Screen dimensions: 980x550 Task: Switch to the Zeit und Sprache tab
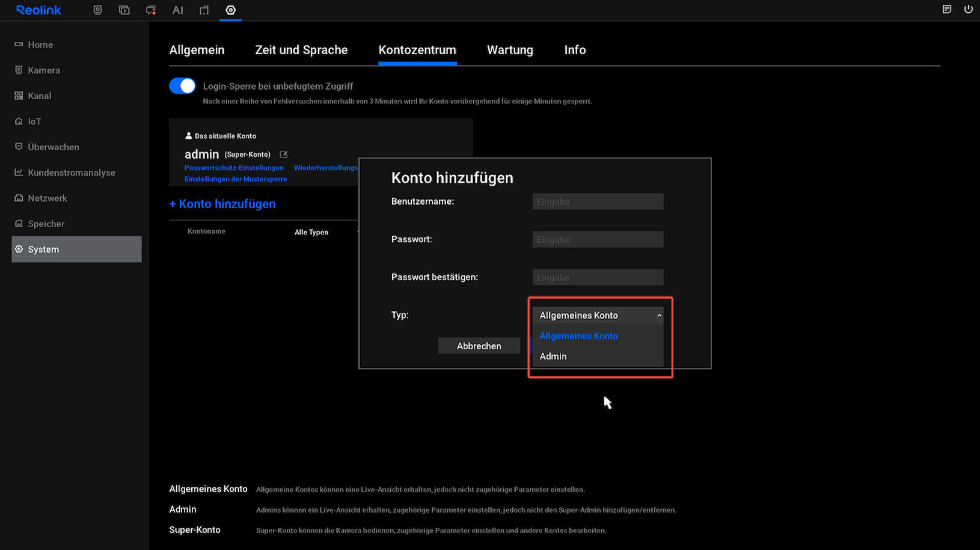[301, 50]
